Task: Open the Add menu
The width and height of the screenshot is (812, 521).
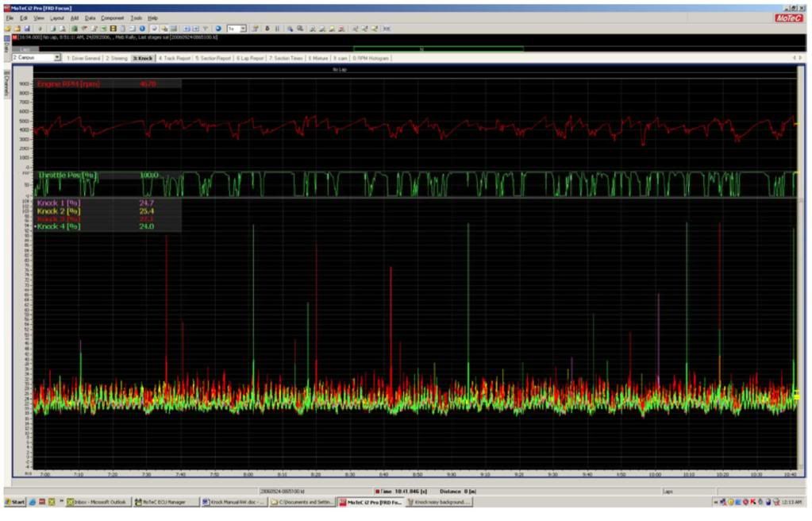Action: [75, 18]
